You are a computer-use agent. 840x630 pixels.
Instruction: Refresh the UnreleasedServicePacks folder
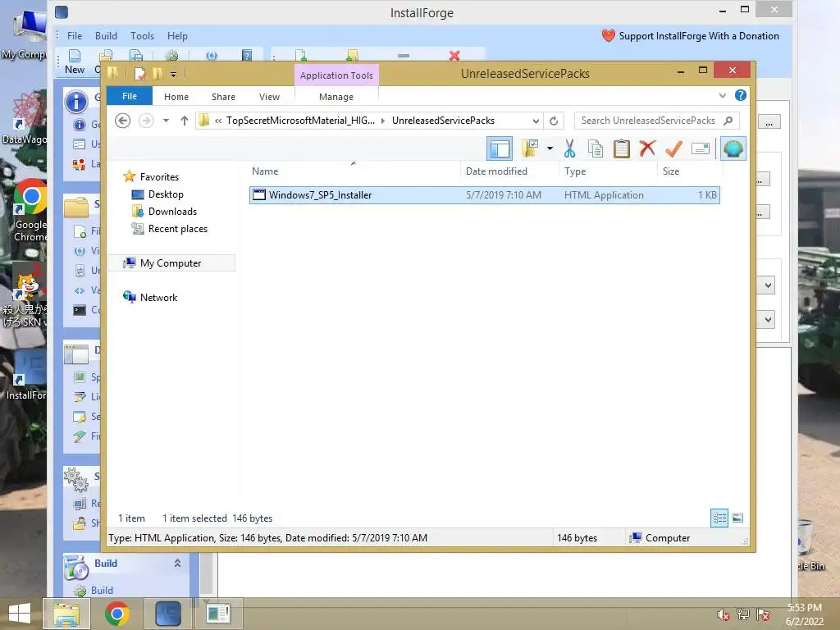click(x=554, y=121)
